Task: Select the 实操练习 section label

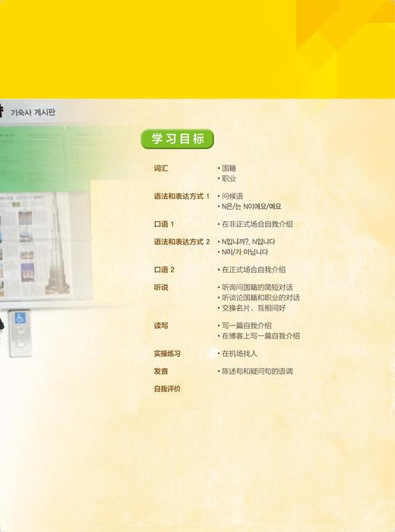Action: pos(167,354)
